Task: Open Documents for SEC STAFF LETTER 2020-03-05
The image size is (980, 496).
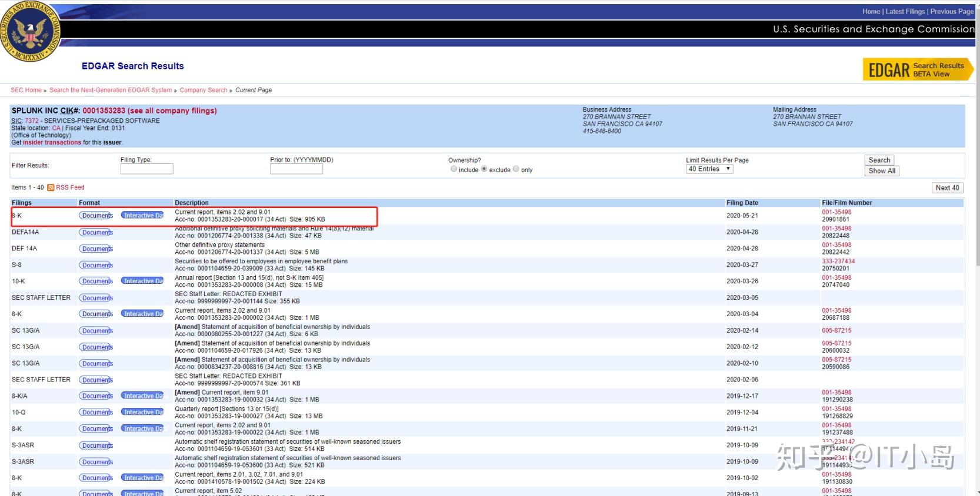Action: tap(96, 298)
